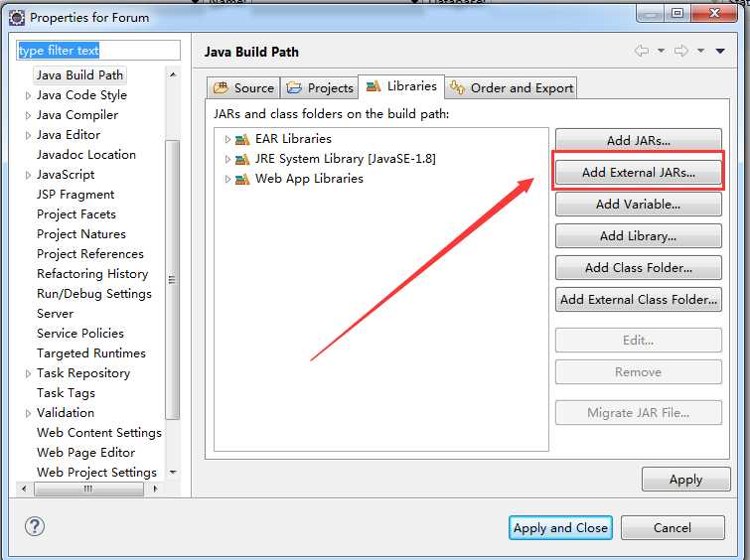The height and width of the screenshot is (560, 750).
Task: Maximize the Properties for Forum window
Action: [x=677, y=13]
